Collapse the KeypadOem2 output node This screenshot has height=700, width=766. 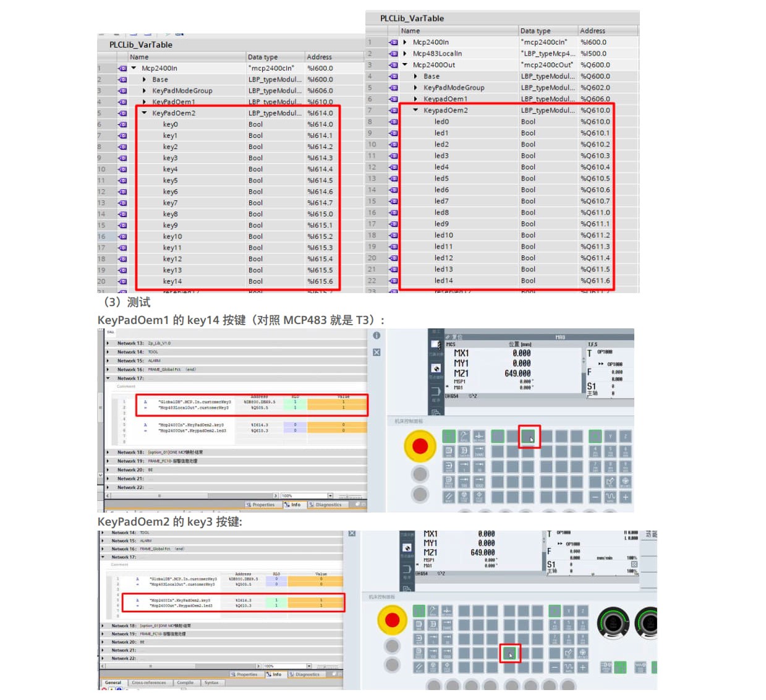tap(415, 110)
